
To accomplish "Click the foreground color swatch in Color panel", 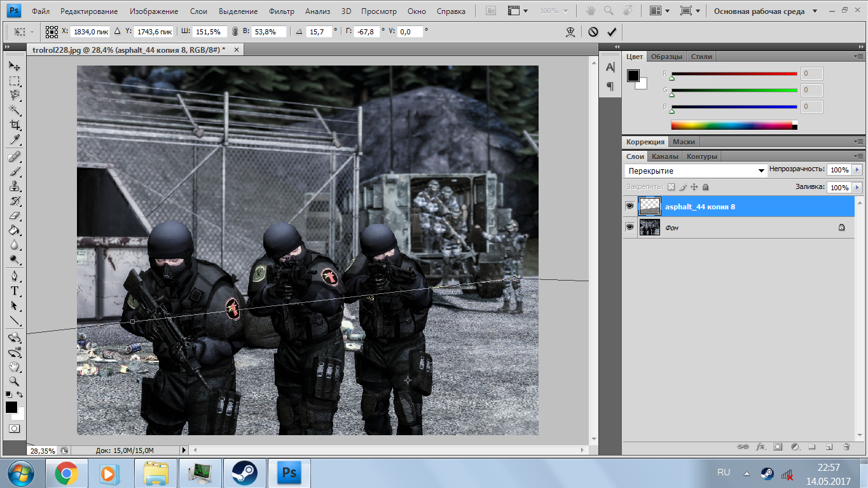I will [633, 76].
